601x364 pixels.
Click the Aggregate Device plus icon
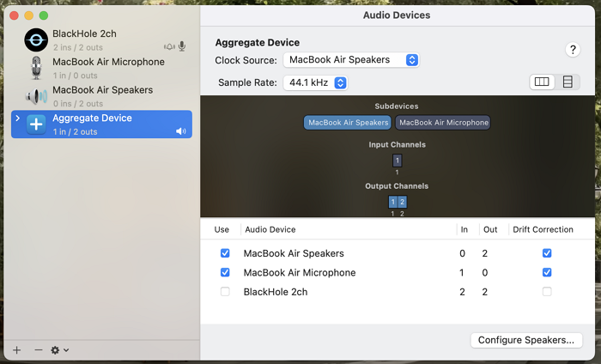pyautogui.click(x=36, y=124)
